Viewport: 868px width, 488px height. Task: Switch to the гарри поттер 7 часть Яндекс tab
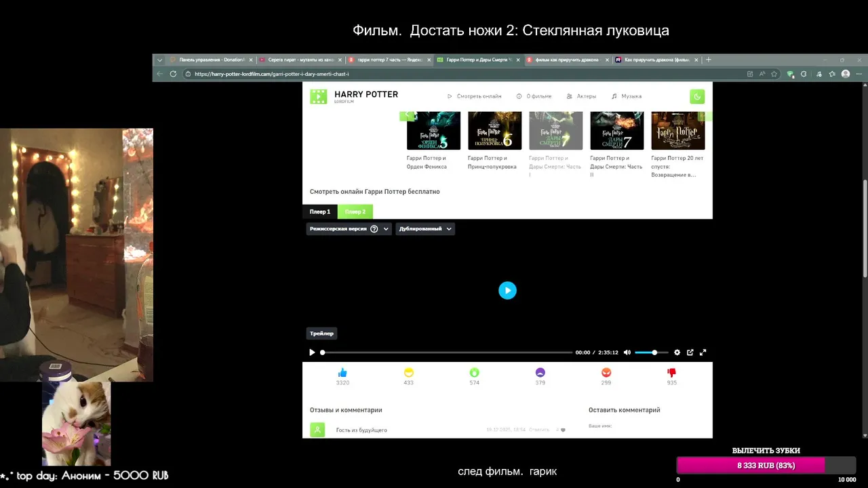389,60
